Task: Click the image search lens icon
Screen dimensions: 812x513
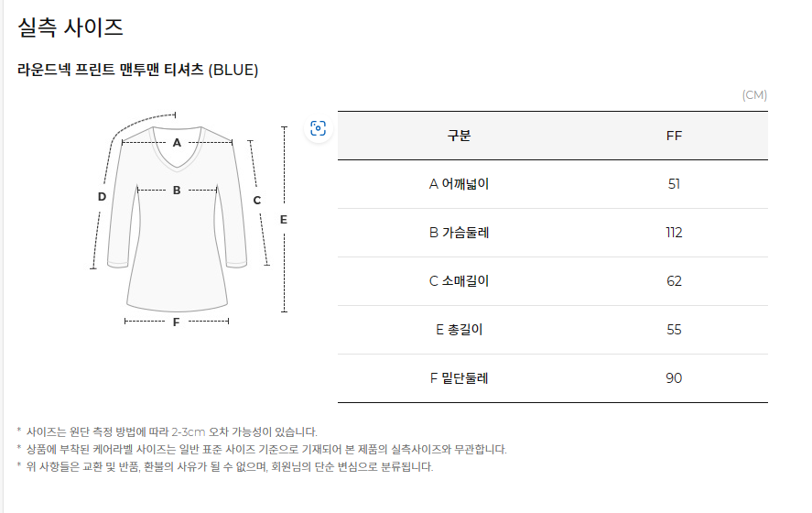Action: click(318, 128)
